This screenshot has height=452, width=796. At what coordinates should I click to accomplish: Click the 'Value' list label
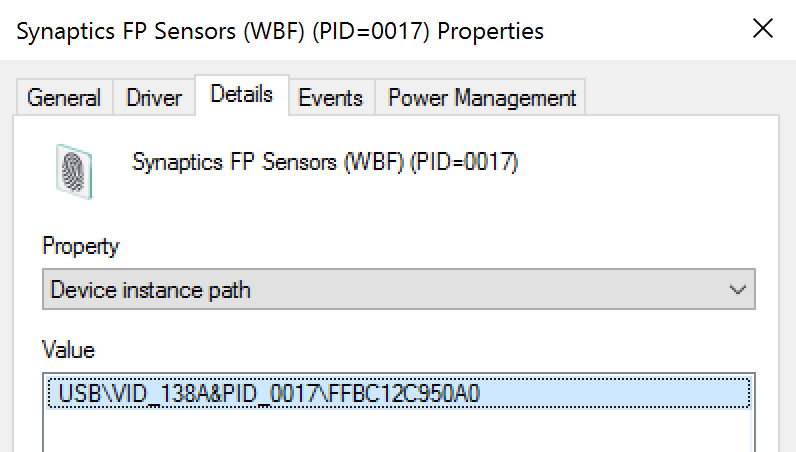[68, 350]
